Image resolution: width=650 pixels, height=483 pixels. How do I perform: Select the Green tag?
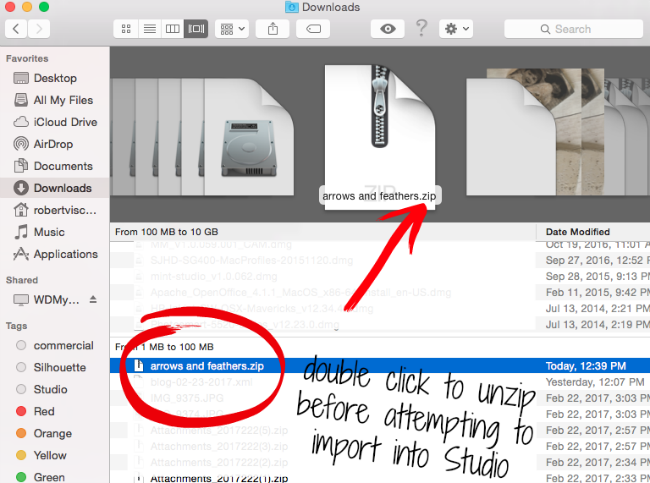[55, 477]
